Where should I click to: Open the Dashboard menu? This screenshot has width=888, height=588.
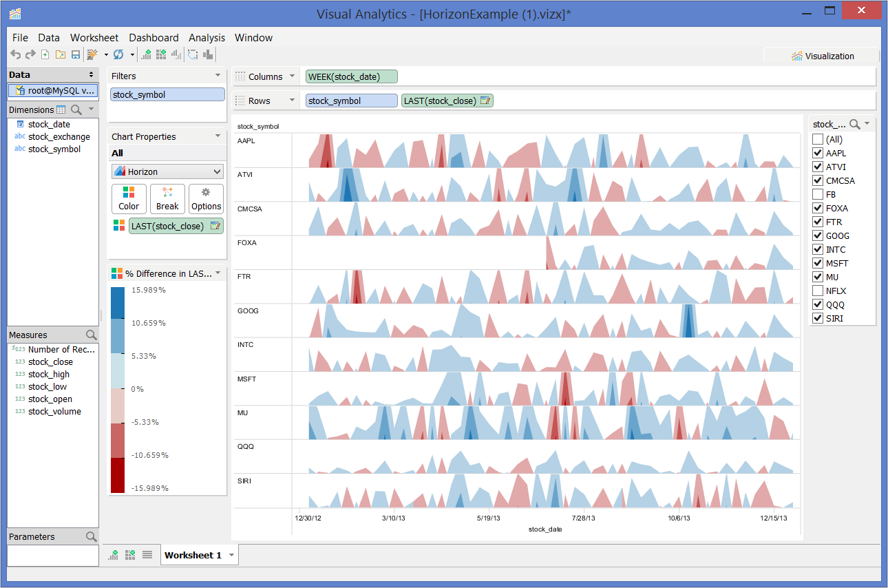coord(154,38)
